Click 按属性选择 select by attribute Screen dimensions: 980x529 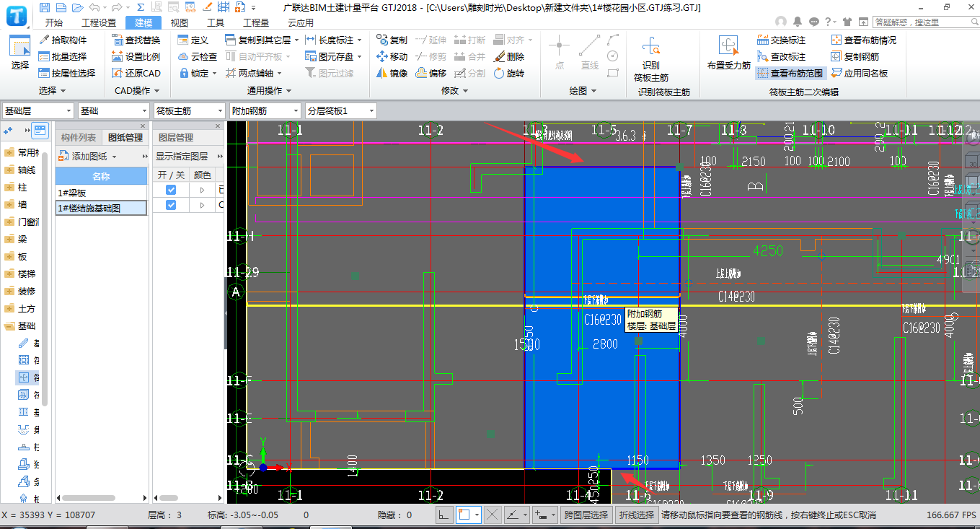(67, 73)
